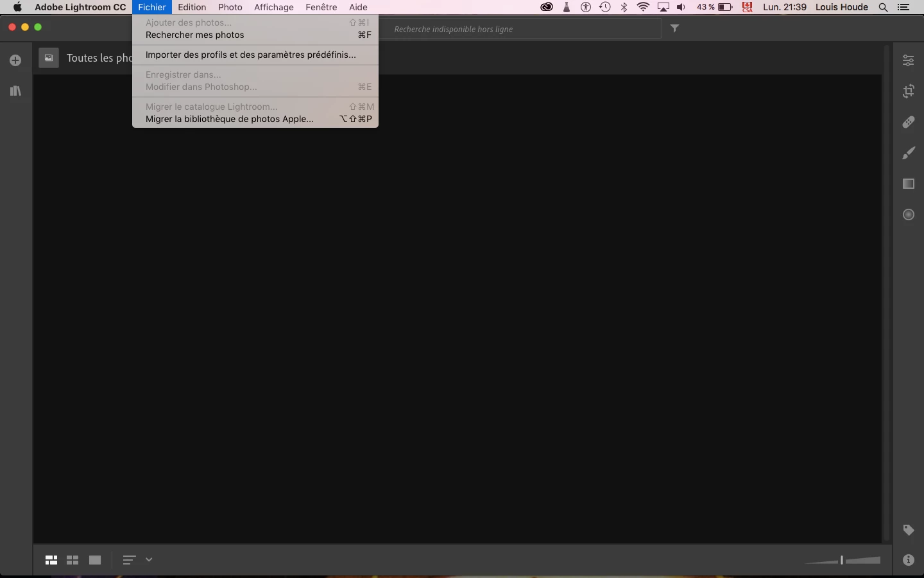Image resolution: width=924 pixels, height=578 pixels.
Task: Switch to Square Grid view
Action: (73, 560)
